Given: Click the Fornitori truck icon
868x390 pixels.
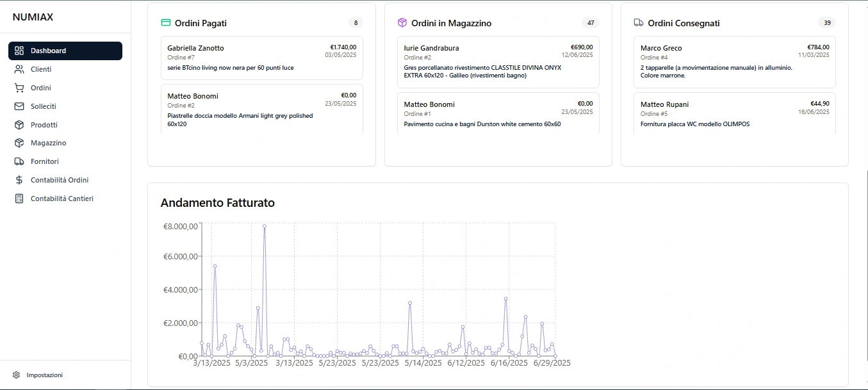Looking at the screenshot, I should tap(19, 161).
